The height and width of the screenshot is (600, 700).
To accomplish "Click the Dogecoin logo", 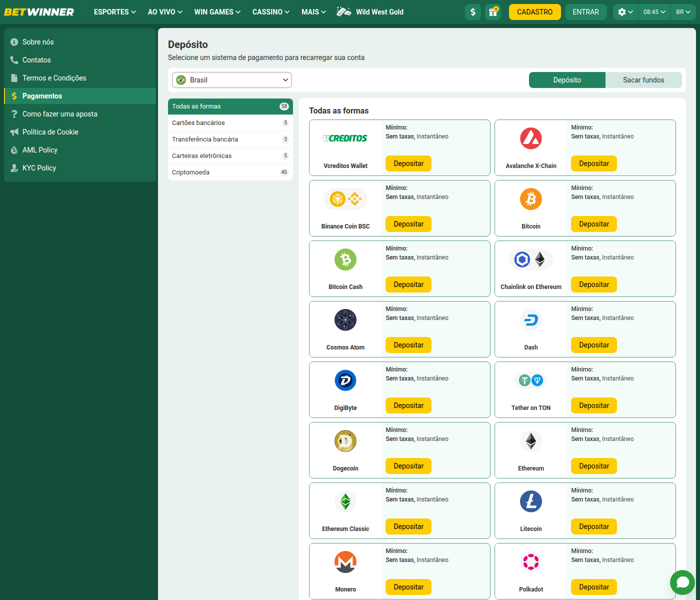I will [345, 441].
